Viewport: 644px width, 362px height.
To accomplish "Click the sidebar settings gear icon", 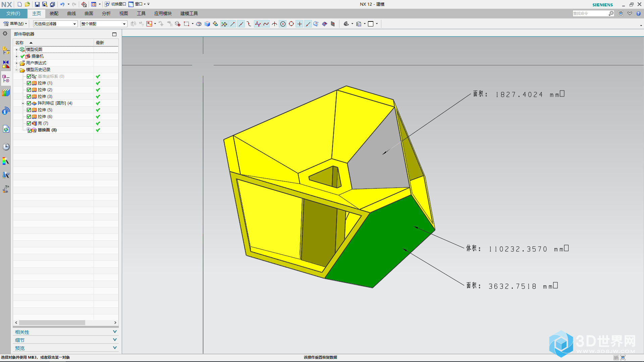I will click(x=5, y=34).
